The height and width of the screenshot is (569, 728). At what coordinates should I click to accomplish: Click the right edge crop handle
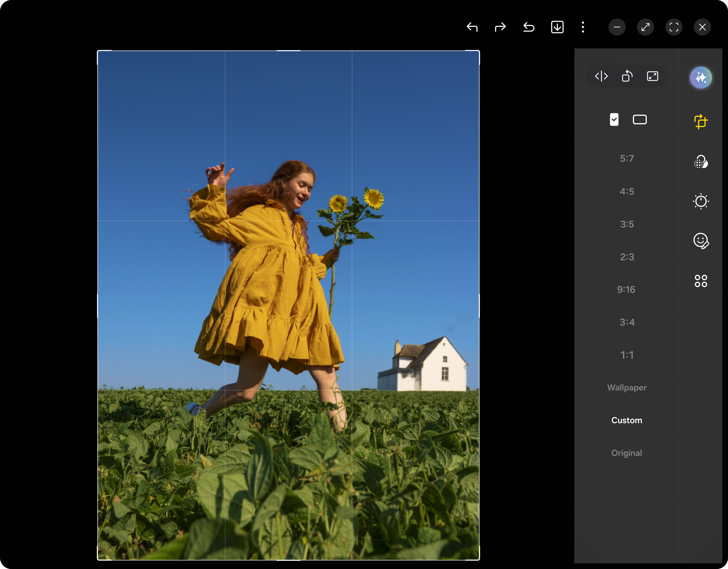pos(479,306)
